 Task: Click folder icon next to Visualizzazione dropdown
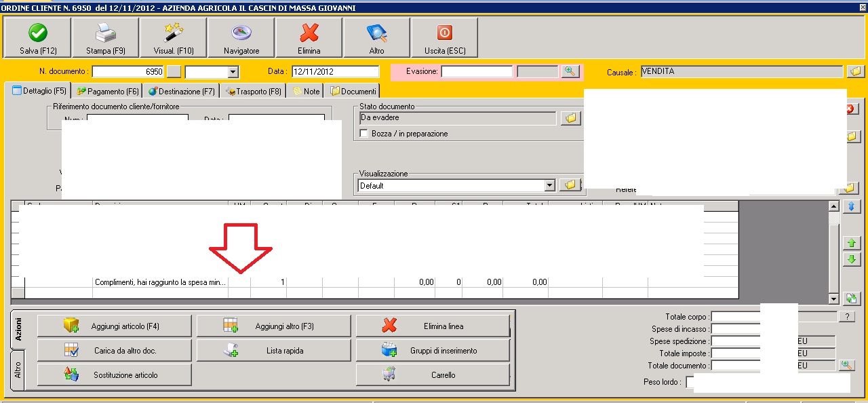(570, 185)
